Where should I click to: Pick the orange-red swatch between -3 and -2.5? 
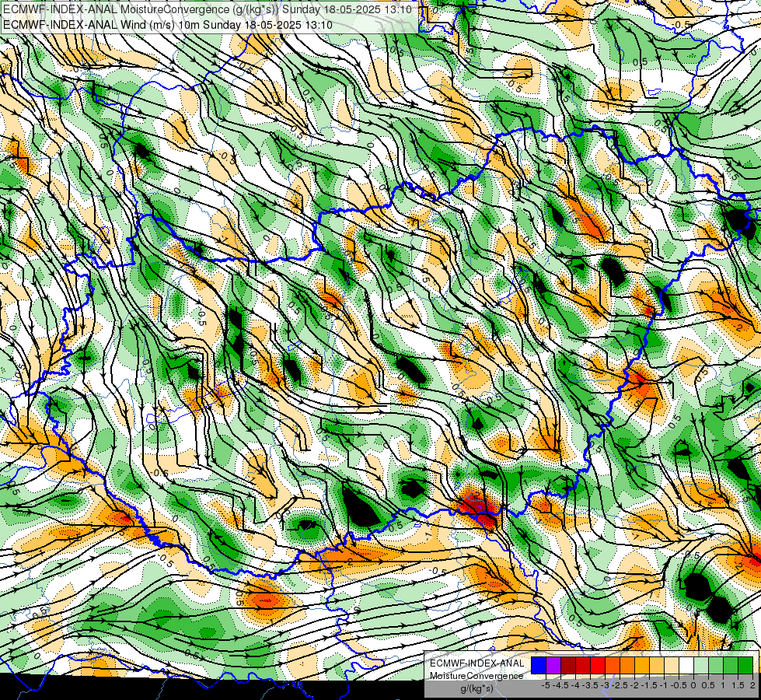pos(613,666)
